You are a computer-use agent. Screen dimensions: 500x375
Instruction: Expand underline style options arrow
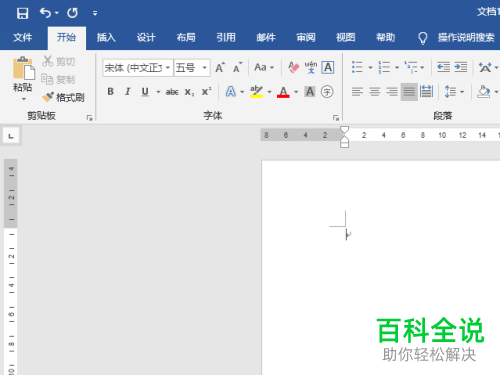pos(158,92)
